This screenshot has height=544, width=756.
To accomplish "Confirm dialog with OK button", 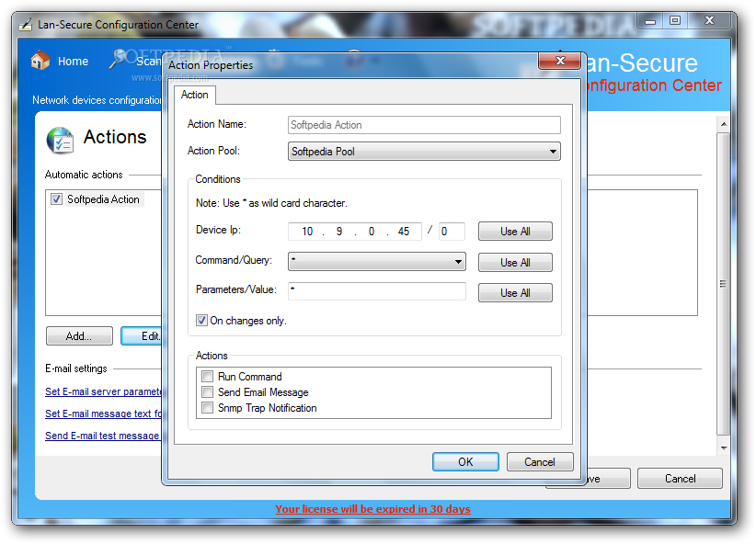I will click(465, 462).
